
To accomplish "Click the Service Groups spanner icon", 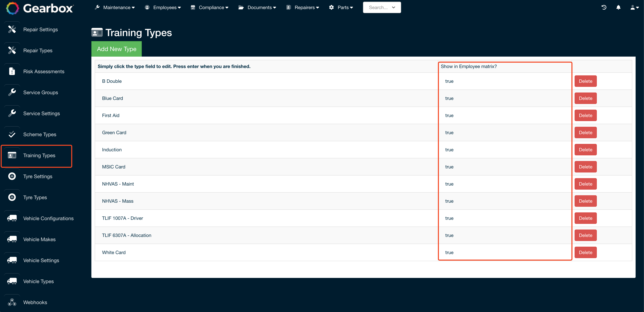I will point(12,92).
